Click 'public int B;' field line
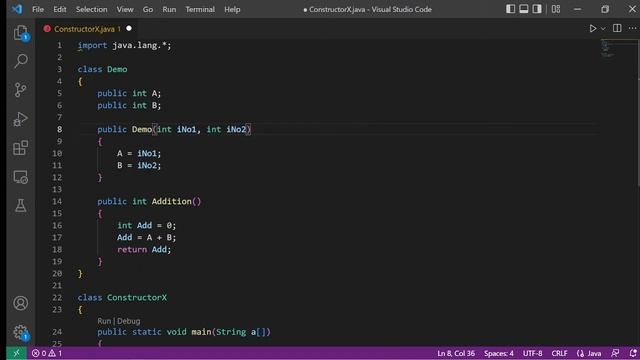This screenshot has height=360, width=640. pyautogui.click(x=129, y=105)
